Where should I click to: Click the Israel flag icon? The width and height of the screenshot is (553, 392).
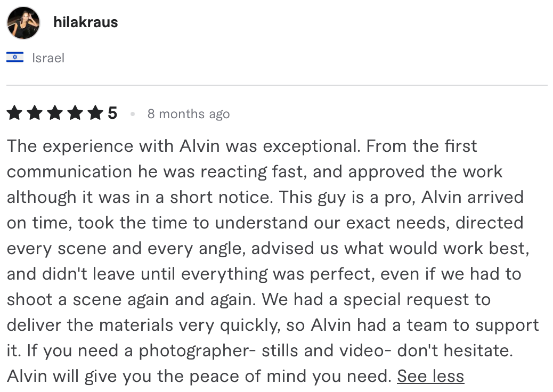(15, 57)
